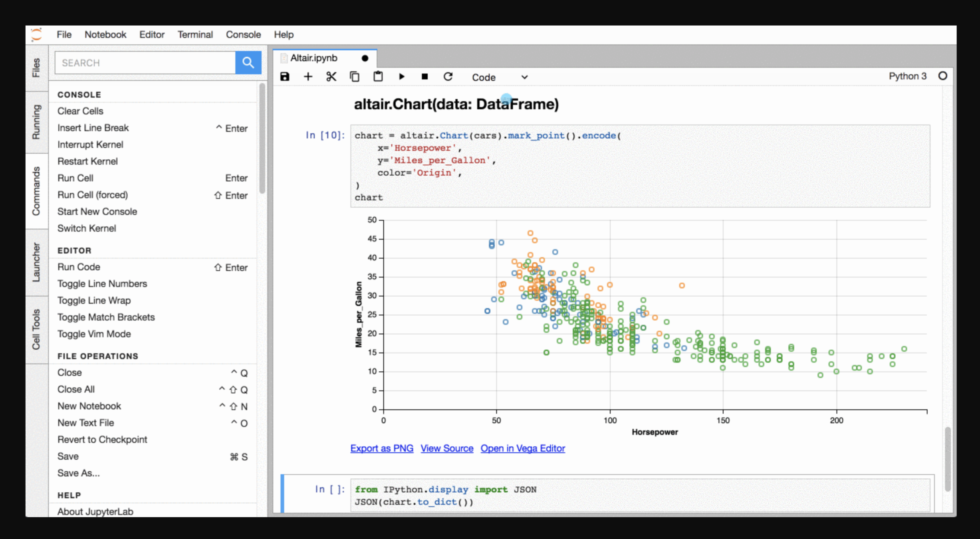Click the save notebook icon
The height and width of the screenshot is (539, 980).
coord(284,77)
